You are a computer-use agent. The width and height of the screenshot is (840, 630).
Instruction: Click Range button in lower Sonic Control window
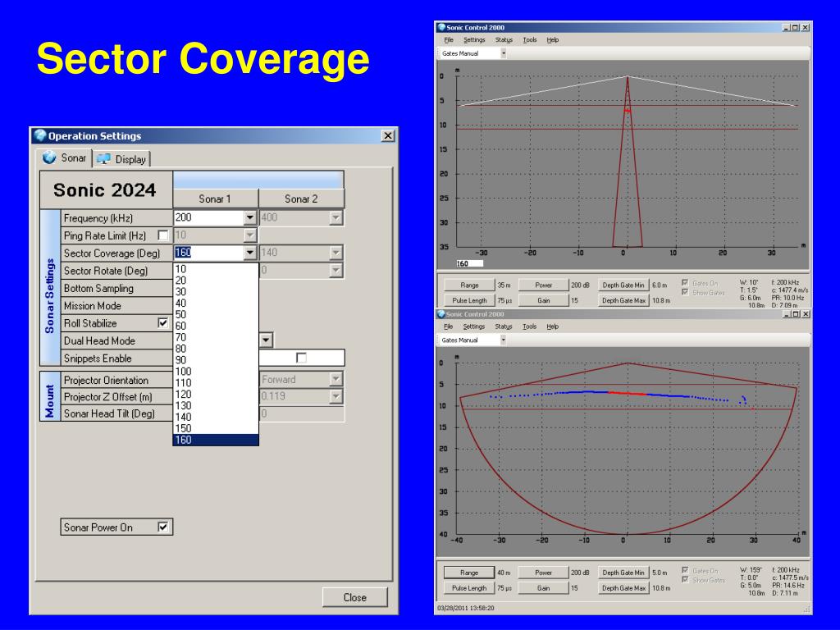tap(468, 572)
